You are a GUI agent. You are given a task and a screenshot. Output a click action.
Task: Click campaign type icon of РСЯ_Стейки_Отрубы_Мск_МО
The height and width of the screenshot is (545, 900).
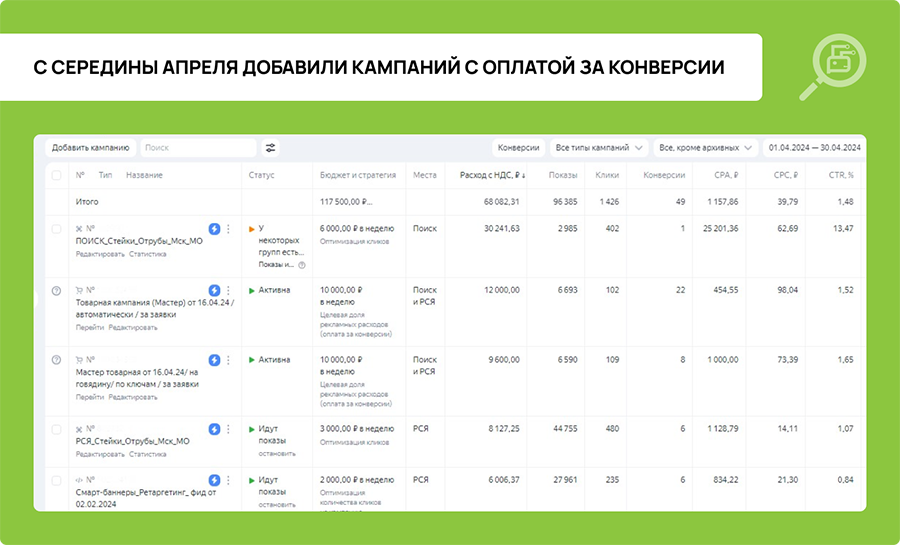(79, 429)
